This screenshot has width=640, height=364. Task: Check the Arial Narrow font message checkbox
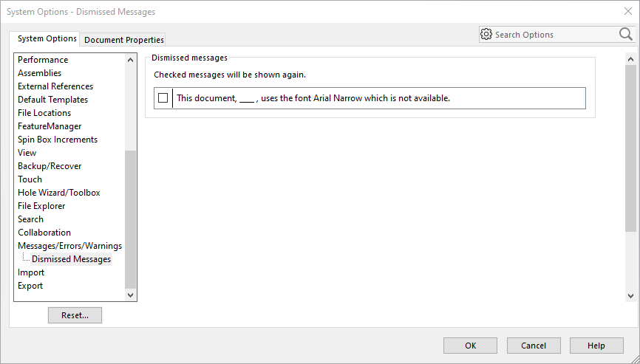pyautogui.click(x=163, y=98)
